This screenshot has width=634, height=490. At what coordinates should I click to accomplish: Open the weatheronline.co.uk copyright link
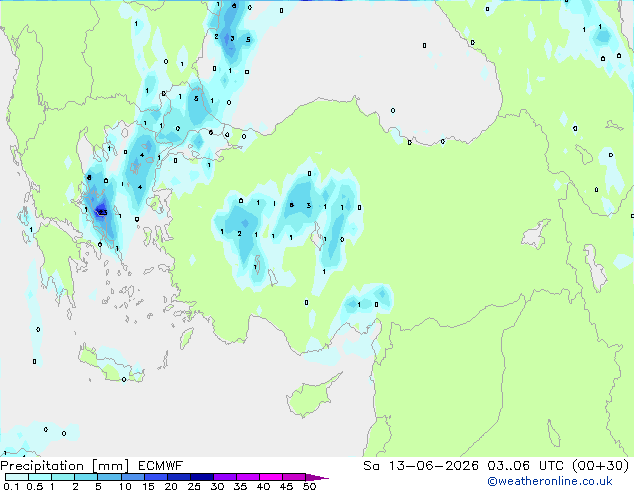tap(550, 481)
